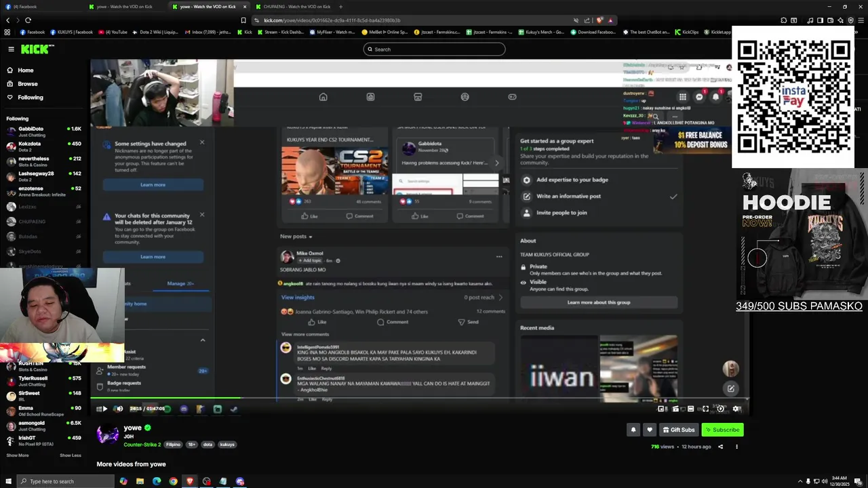Open Following in Kick sidebar
Screen dimensions: 868x488
point(31,98)
